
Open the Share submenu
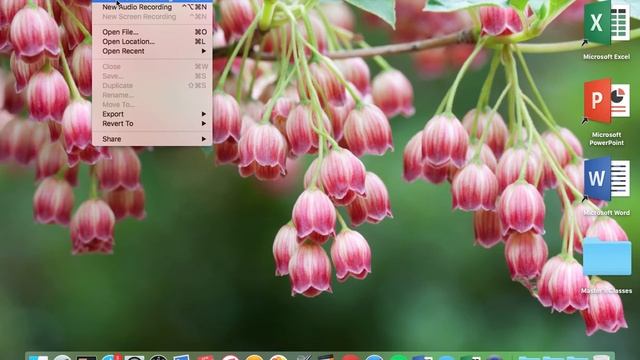(x=152, y=139)
